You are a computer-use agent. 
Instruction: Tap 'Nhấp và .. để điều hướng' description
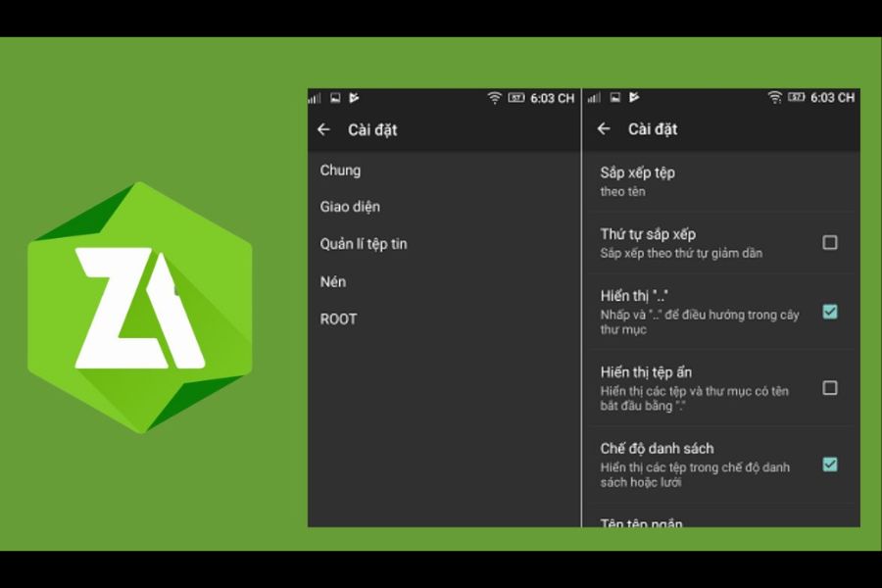click(699, 321)
